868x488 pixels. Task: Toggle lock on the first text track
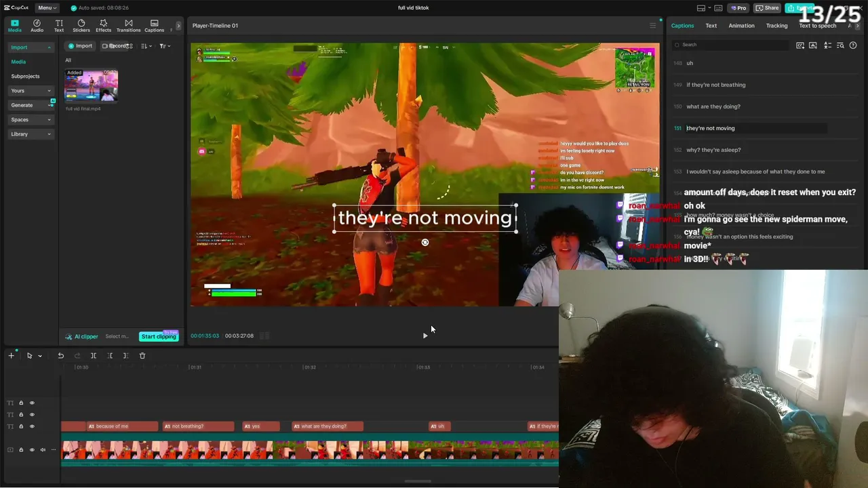tap(21, 403)
